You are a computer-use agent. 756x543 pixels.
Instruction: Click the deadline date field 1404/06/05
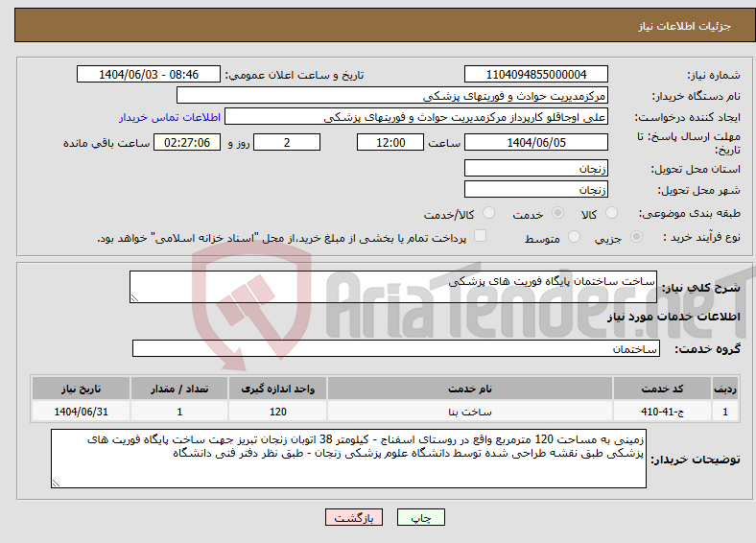click(536, 142)
